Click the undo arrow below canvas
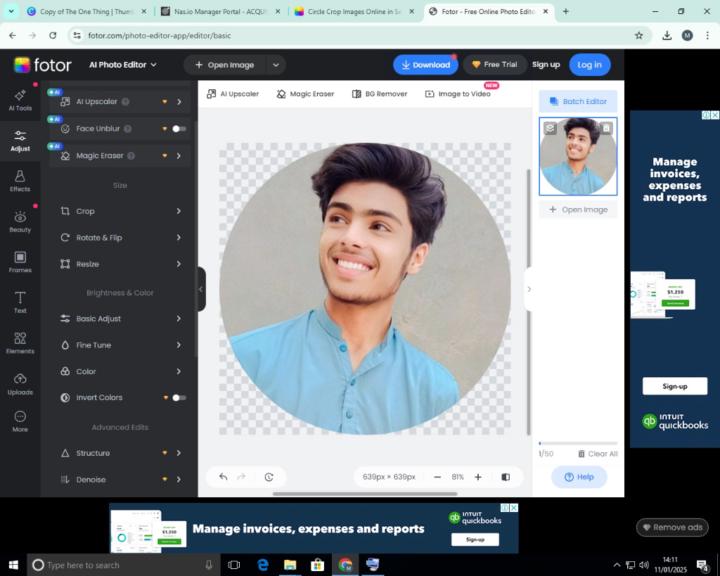720x576 pixels. (223, 477)
